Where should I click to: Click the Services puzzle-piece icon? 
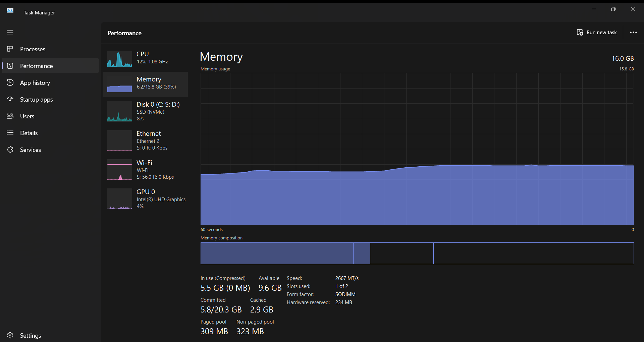coord(10,150)
